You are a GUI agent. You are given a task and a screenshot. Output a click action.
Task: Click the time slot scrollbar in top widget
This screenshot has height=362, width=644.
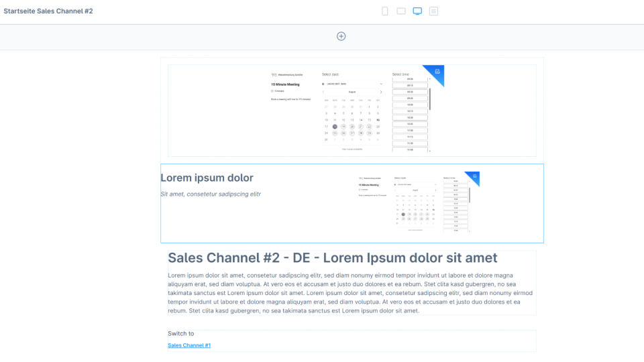tap(430, 97)
